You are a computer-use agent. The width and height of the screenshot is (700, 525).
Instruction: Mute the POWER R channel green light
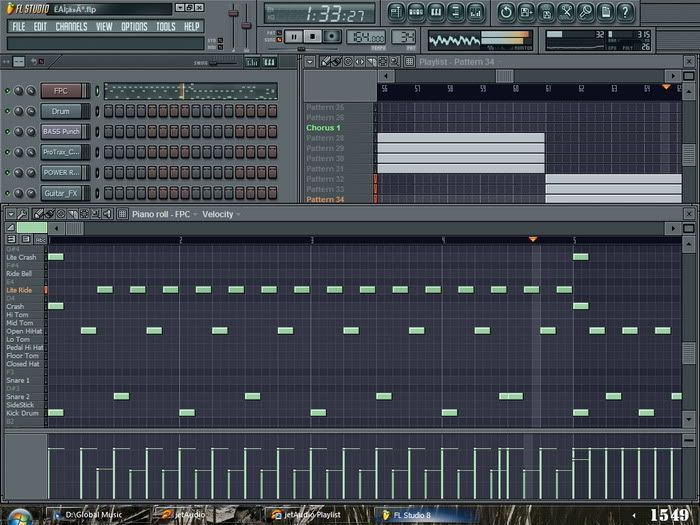pos(7,173)
